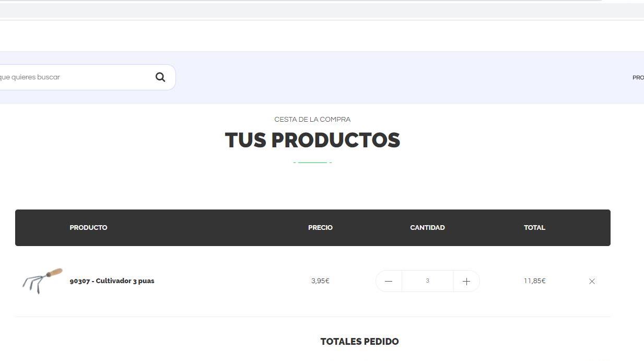Decrease Cultivador quantity with minus icon

(x=389, y=281)
